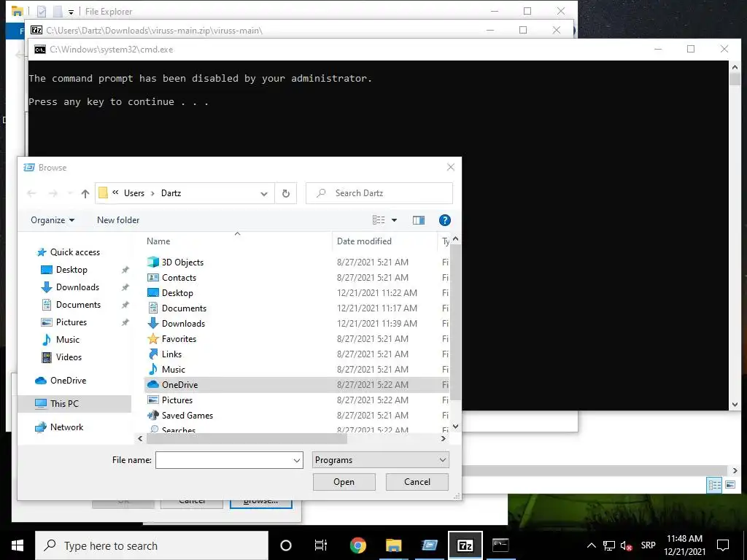This screenshot has width=747, height=560.
Task: Expand the address path history dropdown
Action: tap(264, 194)
